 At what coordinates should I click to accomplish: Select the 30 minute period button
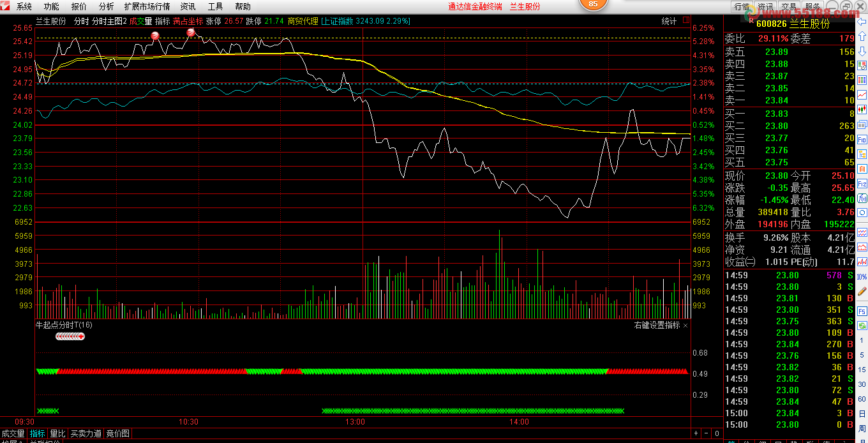click(x=862, y=384)
